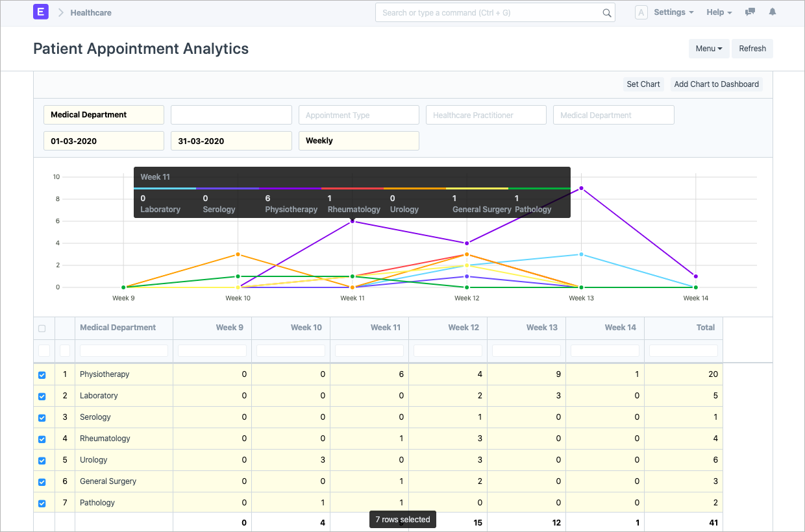Uncheck the Physiotherapy row checkbox
Viewport: 805px width, 532px height.
[x=42, y=375]
